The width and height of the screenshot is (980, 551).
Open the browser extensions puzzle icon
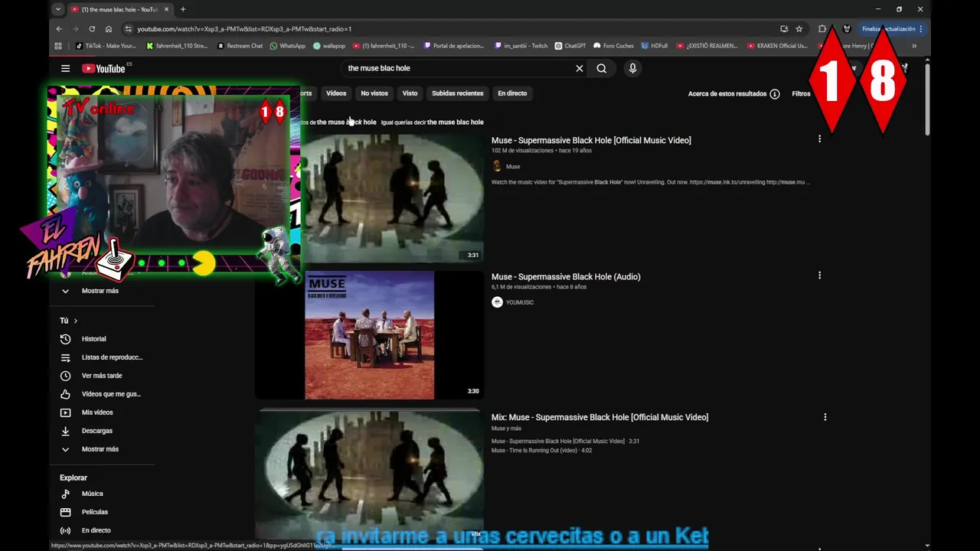(822, 29)
